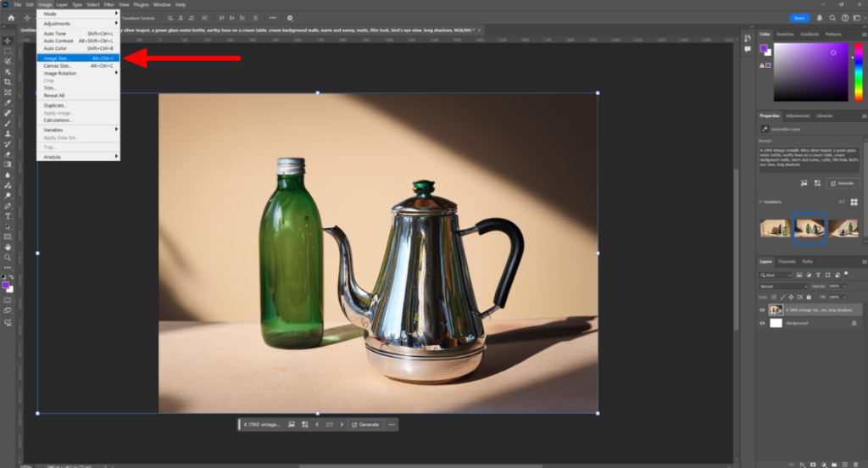Toggle lock position
This screenshot has height=468, width=868.
click(x=791, y=298)
